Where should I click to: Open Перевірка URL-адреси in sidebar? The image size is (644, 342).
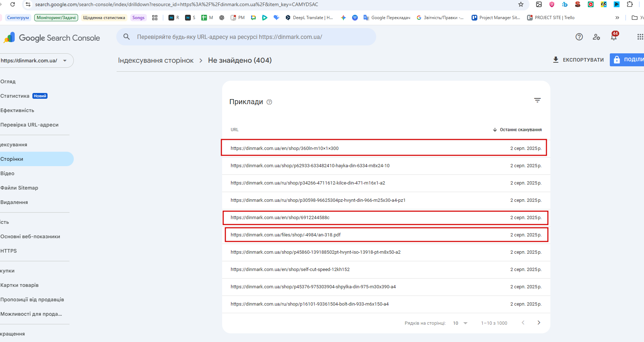[x=30, y=125]
